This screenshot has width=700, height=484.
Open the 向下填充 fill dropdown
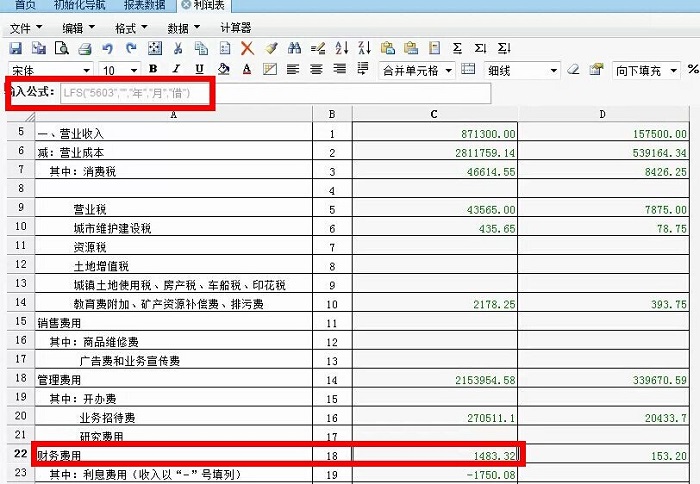(x=673, y=71)
